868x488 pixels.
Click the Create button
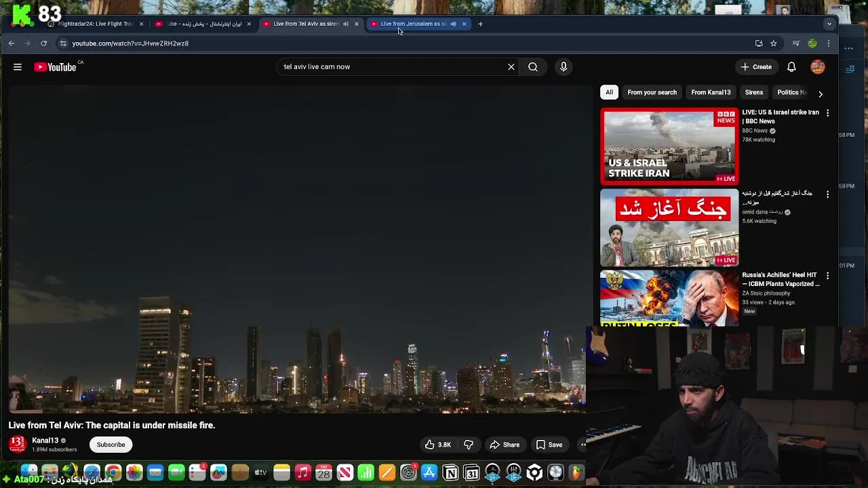756,66
